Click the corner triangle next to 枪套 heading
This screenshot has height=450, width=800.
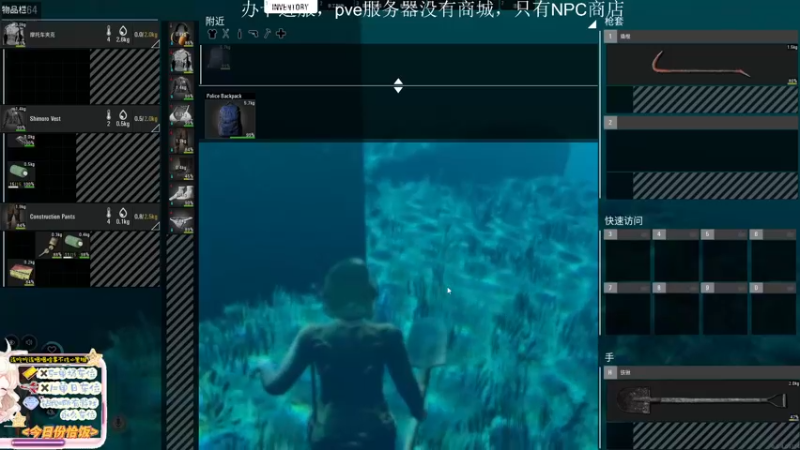click(x=592, y=24)
